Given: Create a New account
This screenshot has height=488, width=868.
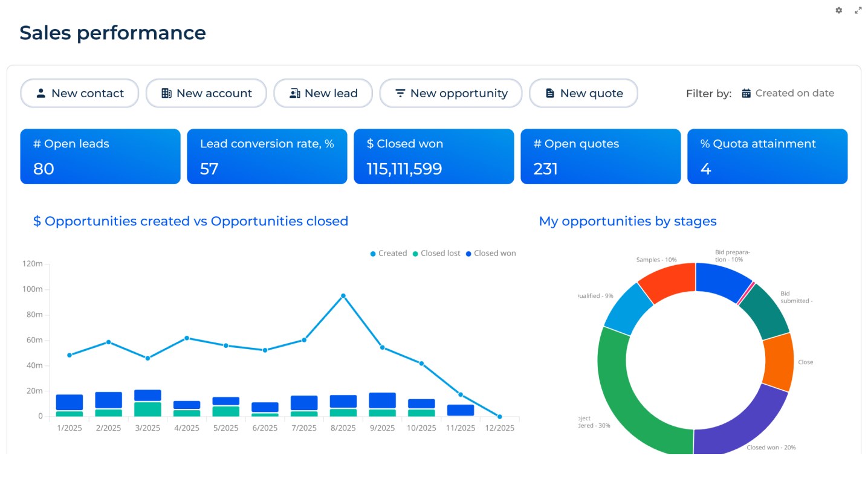Looking at the screenshot, I should 206,93.
